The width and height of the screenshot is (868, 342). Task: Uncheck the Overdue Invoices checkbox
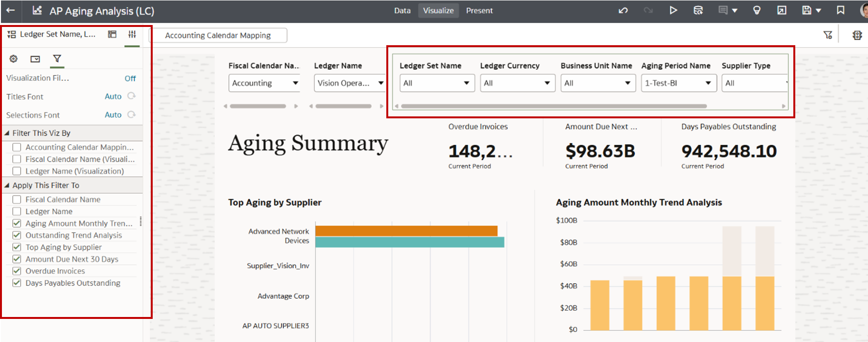(x=17, y=271)
